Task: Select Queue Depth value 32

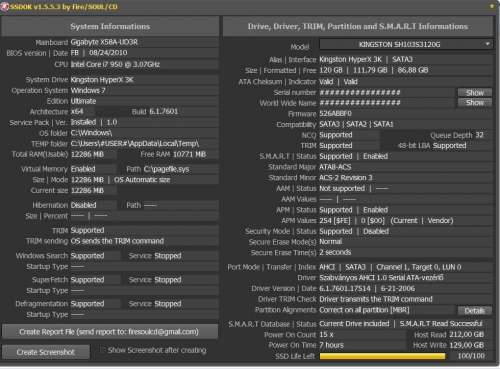Action: [479, 135]
